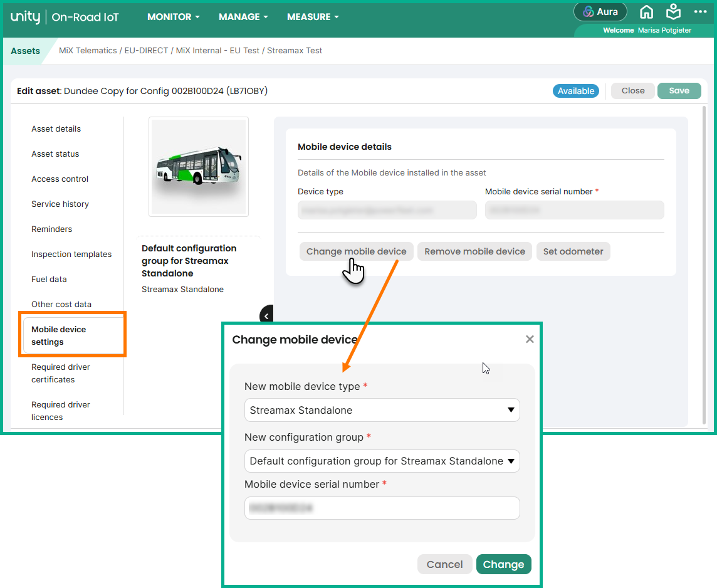Collapse the side panel with arrow icon
Image resolution: width=717 pixels, height=588 pixels.
pos(266,315)
